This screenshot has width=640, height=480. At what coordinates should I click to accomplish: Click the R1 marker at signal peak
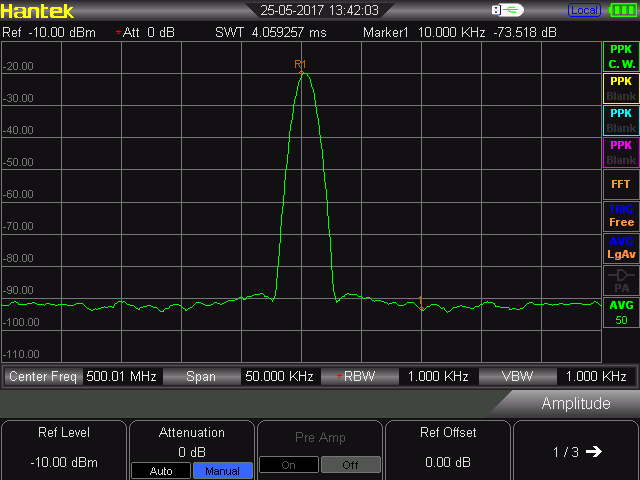(x=300, y=64)
